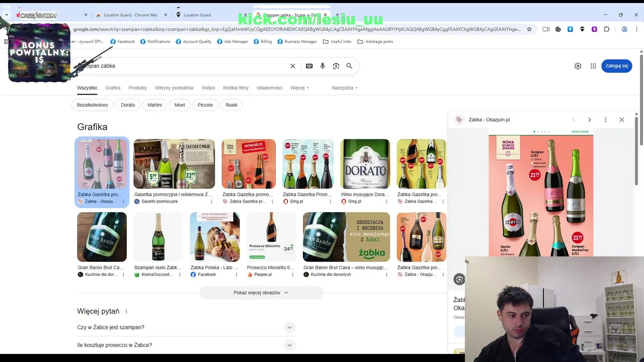Open the Arbitrage perks bookmark folder

(375, 42)
